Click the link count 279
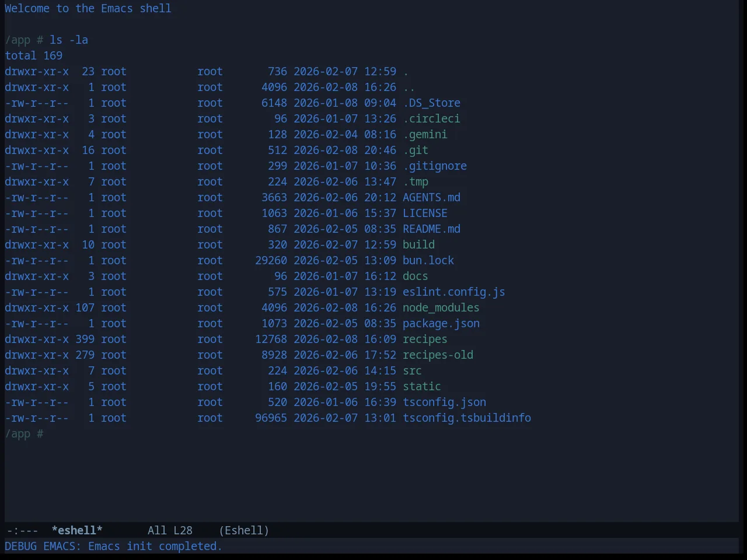 (x=85, y=355)
